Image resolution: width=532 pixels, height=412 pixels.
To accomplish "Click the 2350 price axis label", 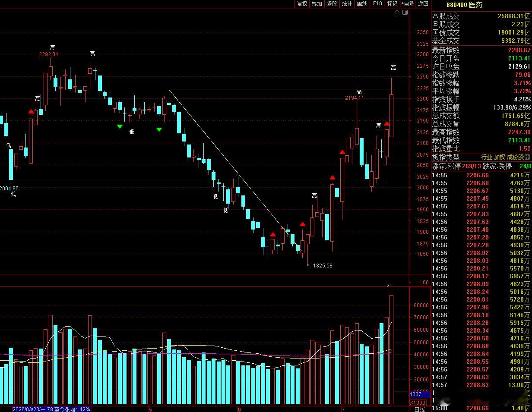I will [x=423, y=32].
